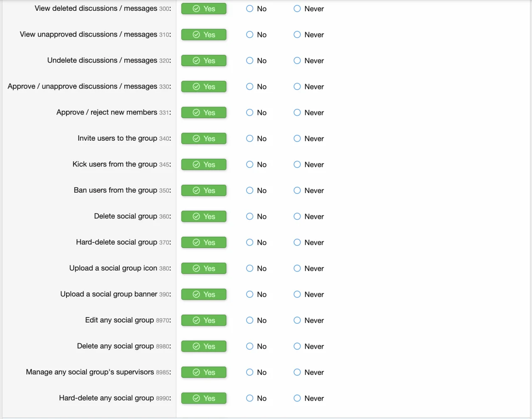
Task: Set Invite users to the group to Never
Action: coord(297,139)
